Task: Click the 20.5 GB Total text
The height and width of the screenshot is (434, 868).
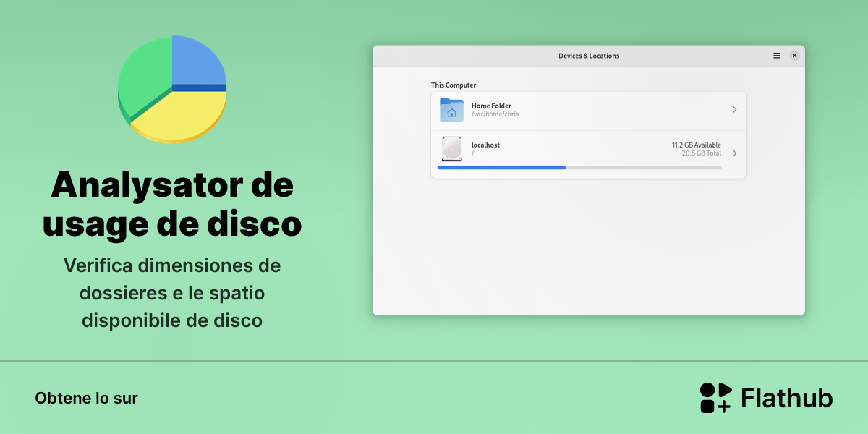Action: pos(701,153)
